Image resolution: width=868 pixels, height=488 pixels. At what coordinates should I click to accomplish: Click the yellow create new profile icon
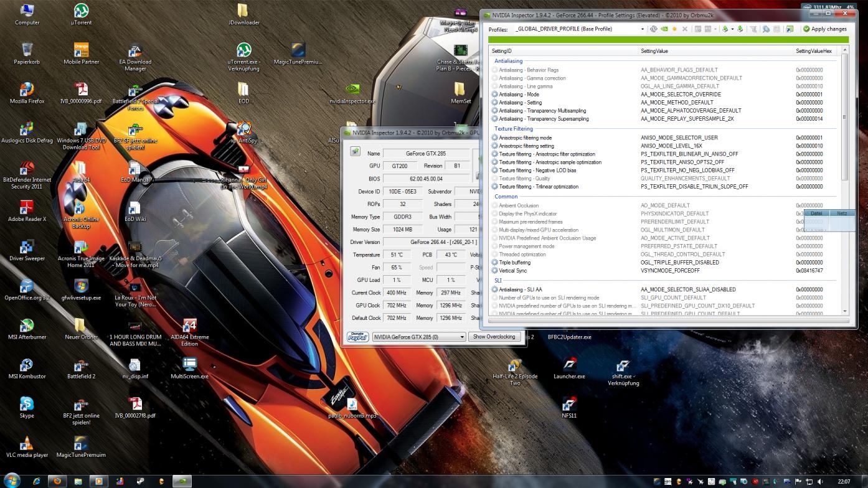click(674, 29)
